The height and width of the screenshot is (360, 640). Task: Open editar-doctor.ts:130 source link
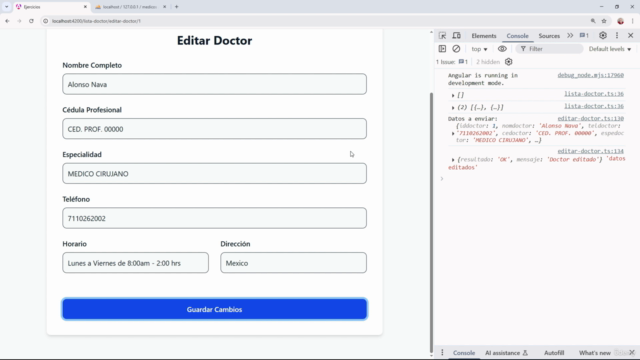(x=591, y=118)
